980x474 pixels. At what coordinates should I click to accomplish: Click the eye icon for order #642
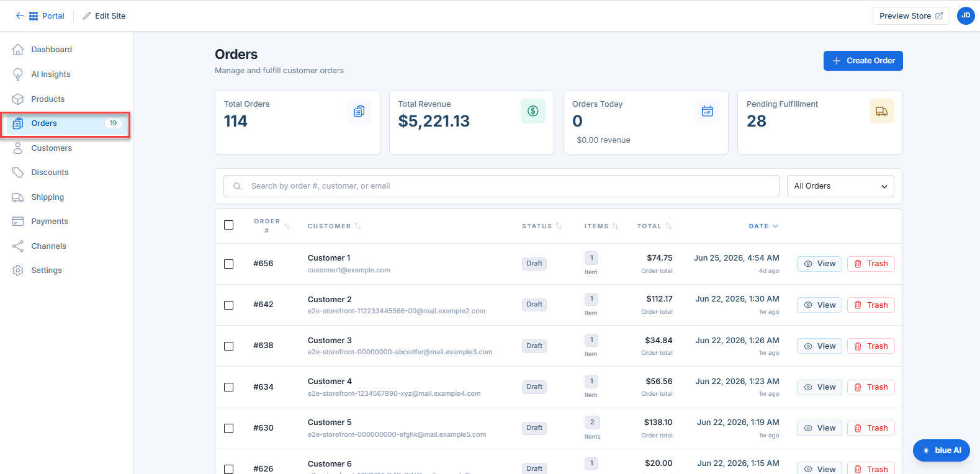pyautogui.click(x=808, y=305)
